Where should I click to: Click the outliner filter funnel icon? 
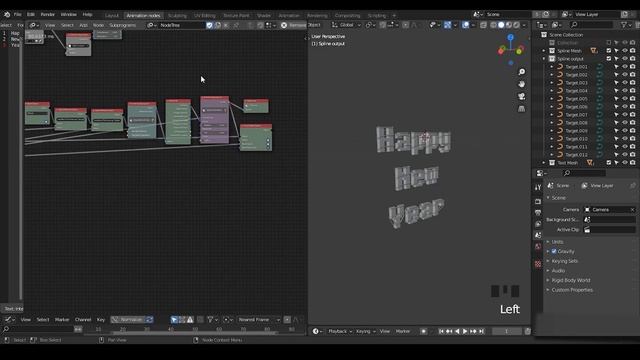(624, 25)
